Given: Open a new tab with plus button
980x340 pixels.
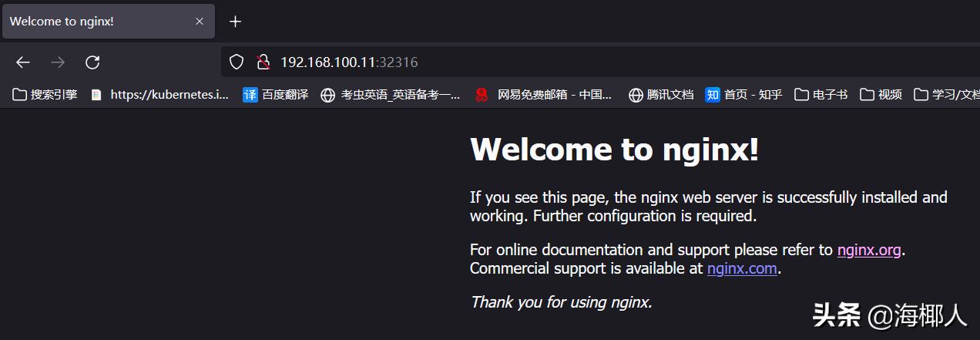Looking at the screenshot, I should click(236, 22).
